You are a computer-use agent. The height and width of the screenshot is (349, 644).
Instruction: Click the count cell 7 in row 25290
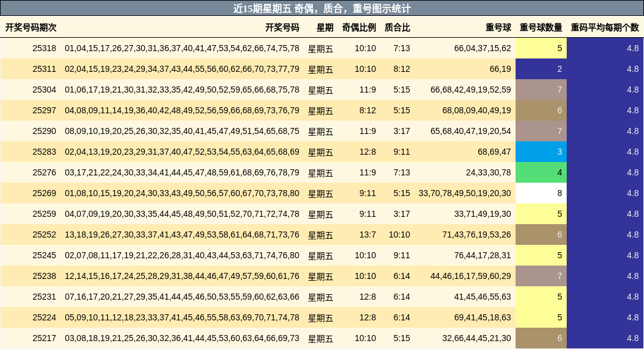[541, 131]
